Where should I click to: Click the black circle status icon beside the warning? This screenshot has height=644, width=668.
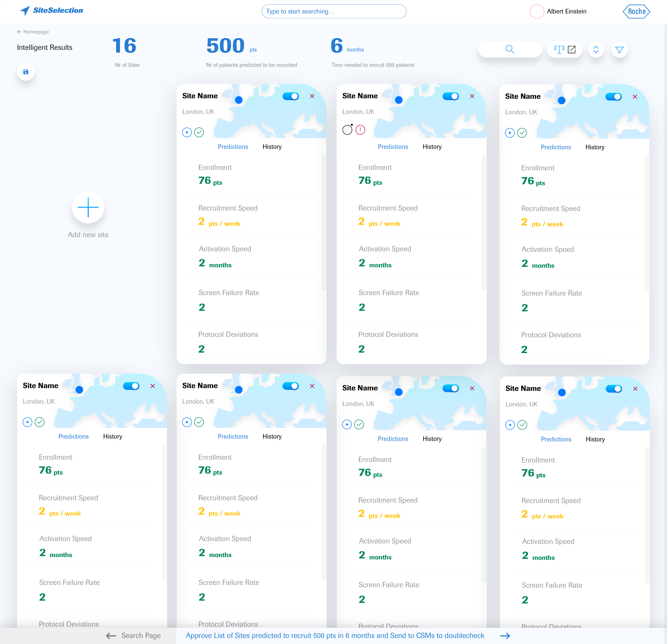[x=347, y=129]
